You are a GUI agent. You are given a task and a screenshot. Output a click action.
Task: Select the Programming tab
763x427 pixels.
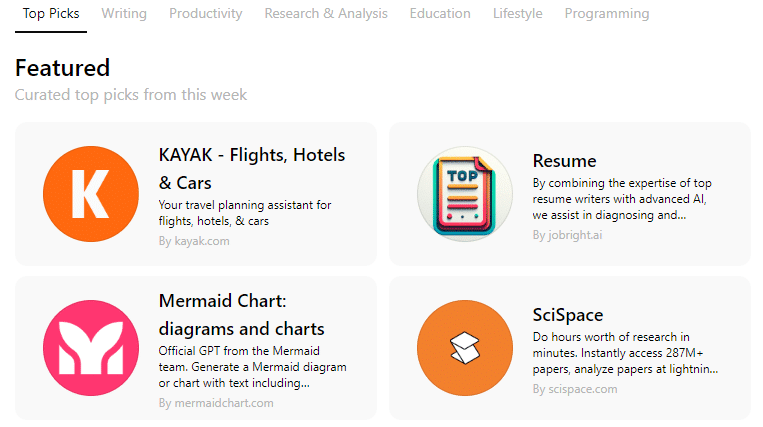[x=607, y=14]
